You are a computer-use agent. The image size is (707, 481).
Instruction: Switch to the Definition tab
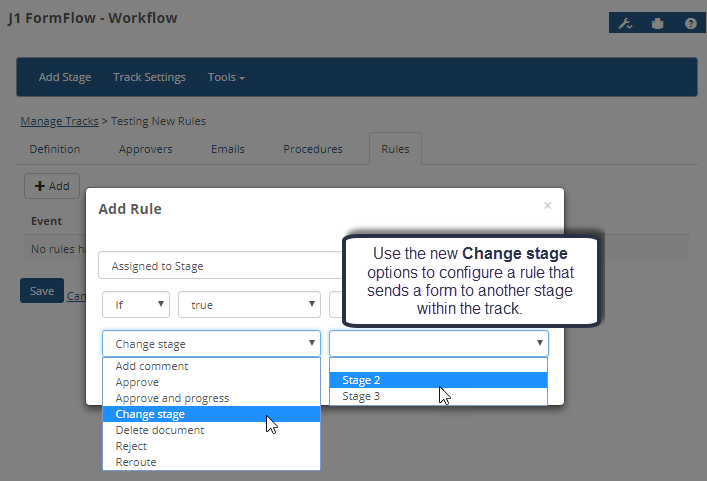(55, 149)
